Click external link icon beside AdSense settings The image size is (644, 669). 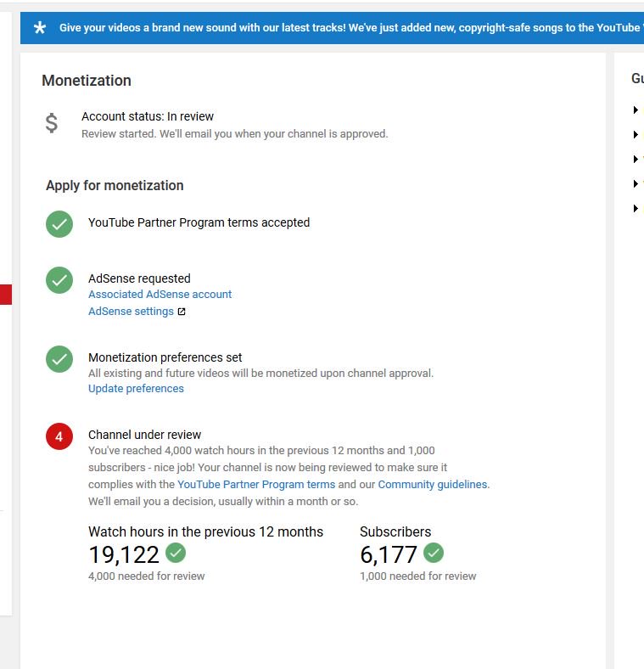coord(182,312)
